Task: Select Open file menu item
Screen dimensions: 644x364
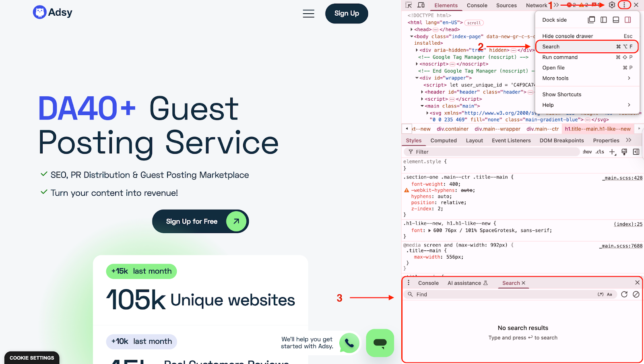Action: 587,68
